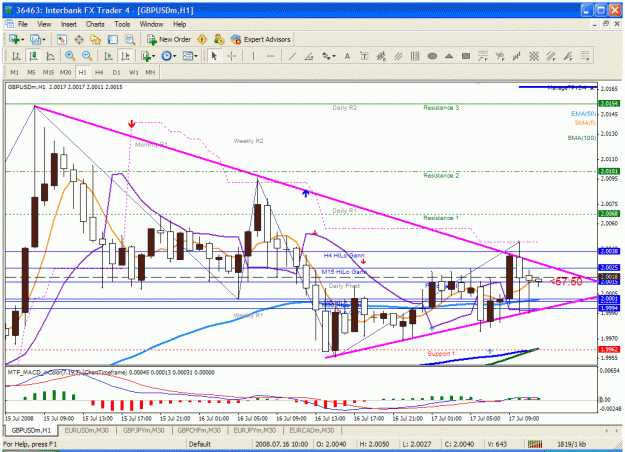Switch to the EURUSDm,M30 chart tab
The height and width of the screenshot is (452, 625).
click(86, 430)
